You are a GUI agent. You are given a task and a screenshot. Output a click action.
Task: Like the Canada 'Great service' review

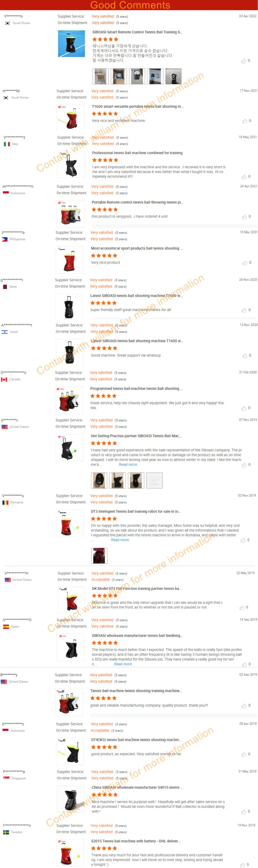(x=244, y=408)
